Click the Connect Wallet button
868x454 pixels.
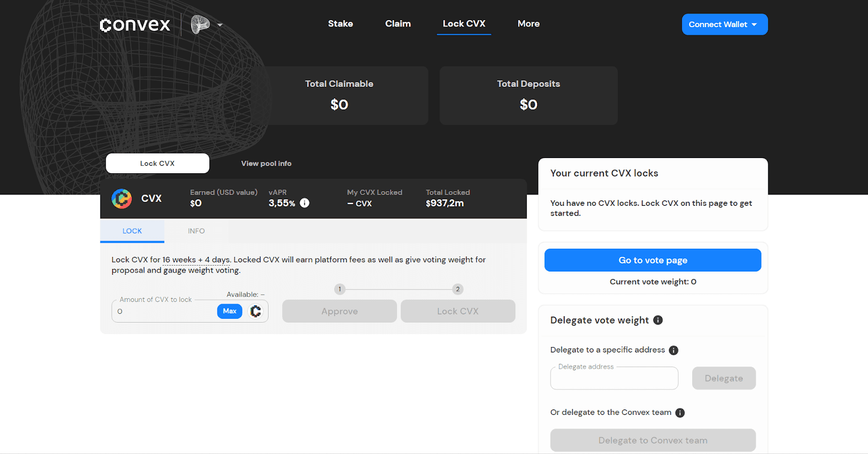tap(725, 24)
